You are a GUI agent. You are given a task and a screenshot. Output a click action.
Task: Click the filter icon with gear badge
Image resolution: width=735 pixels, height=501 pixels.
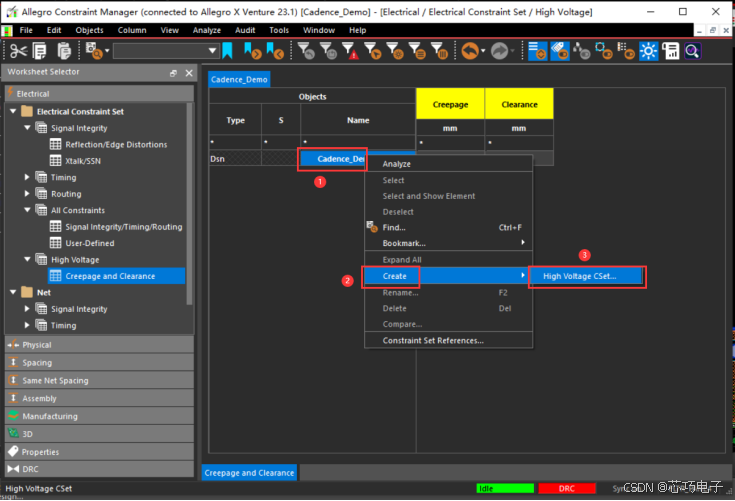click(x=395, y=51)
